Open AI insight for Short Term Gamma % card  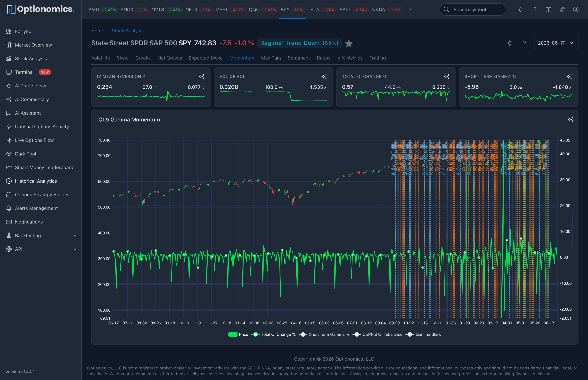(x=569, y=77)
